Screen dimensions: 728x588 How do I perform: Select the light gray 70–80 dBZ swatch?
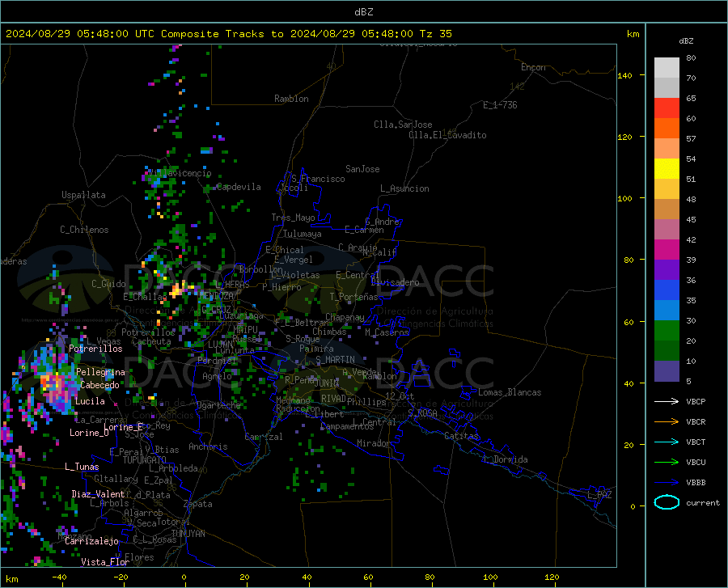(667, 67)
